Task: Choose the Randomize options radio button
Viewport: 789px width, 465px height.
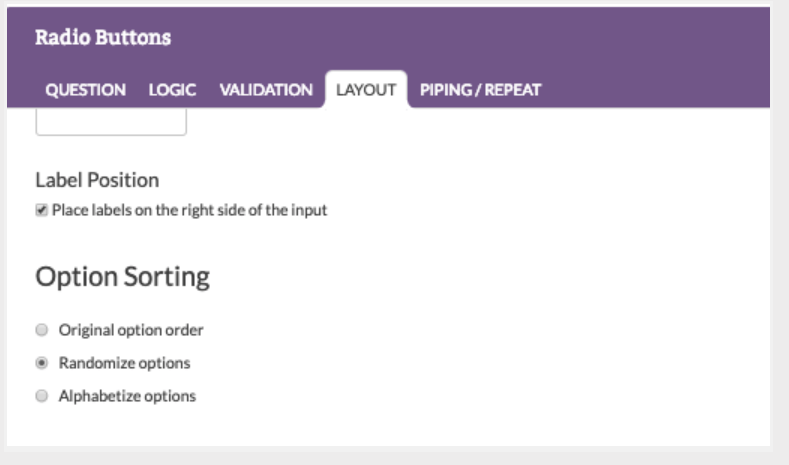Action: click(x=42, y=362)
